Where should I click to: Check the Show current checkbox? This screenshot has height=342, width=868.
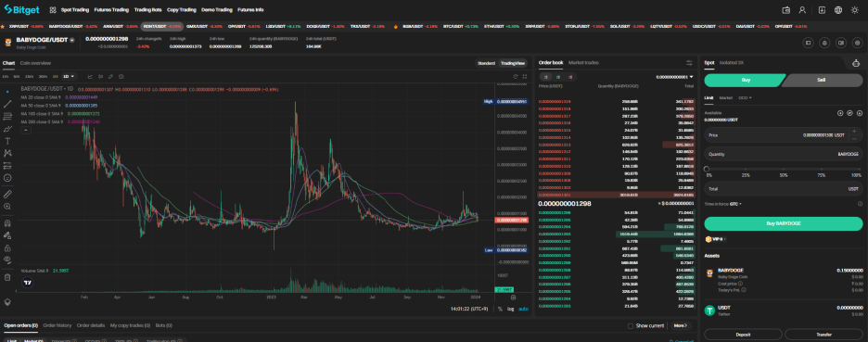(631, 326)
